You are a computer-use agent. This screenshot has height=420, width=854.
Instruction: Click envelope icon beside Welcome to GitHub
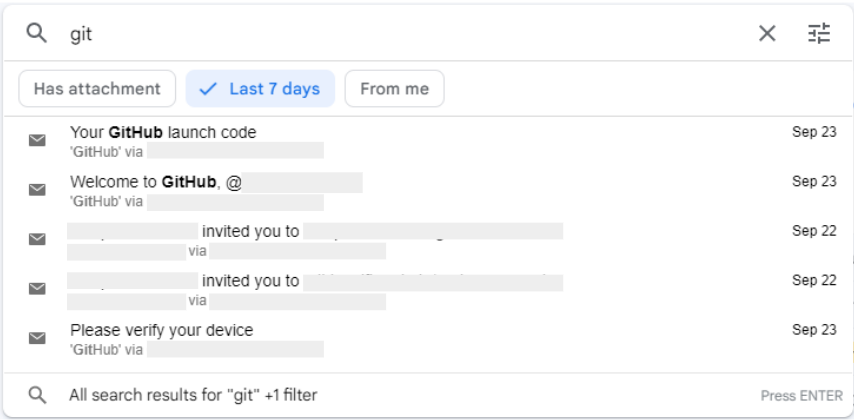pyautogui.click(x=37, y=190)
